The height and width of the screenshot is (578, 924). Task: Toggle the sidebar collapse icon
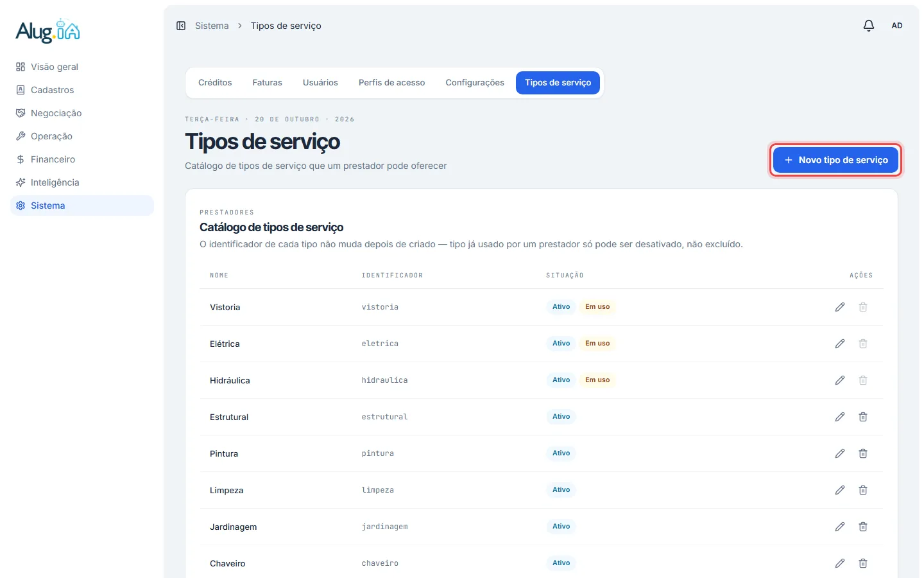pyautogui.click(x=181, y=26)
